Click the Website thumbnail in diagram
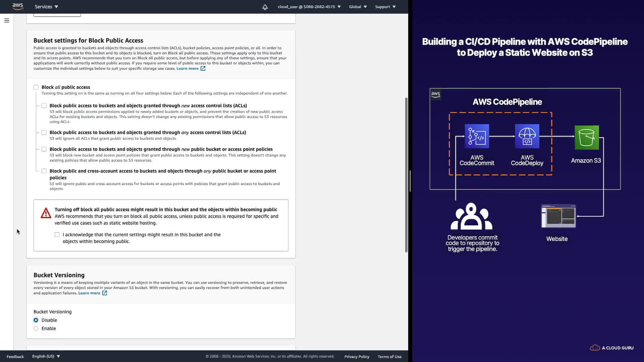The width and height of the screenshot is (644, 362). [x=558, y=216]
